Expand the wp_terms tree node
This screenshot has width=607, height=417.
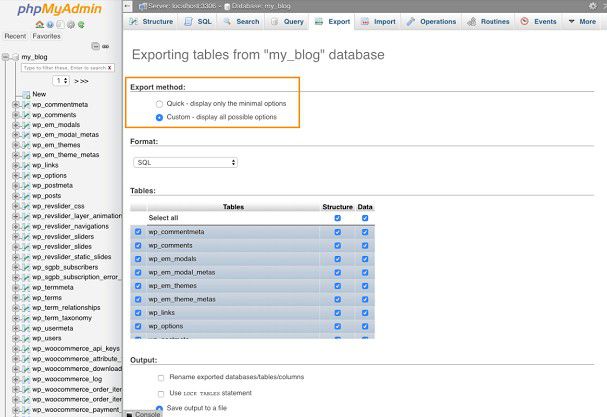click(x=15, y=298)
